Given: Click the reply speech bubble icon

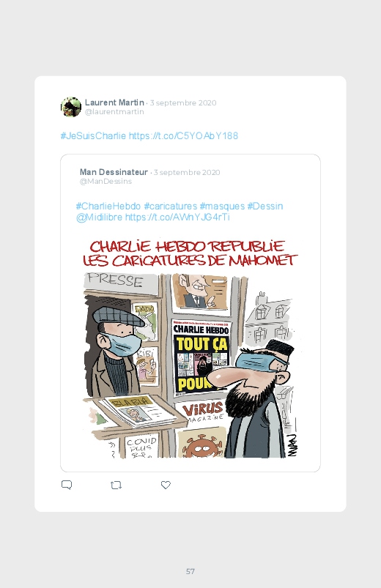Looking at the screenshot, I should click(67, 485).
